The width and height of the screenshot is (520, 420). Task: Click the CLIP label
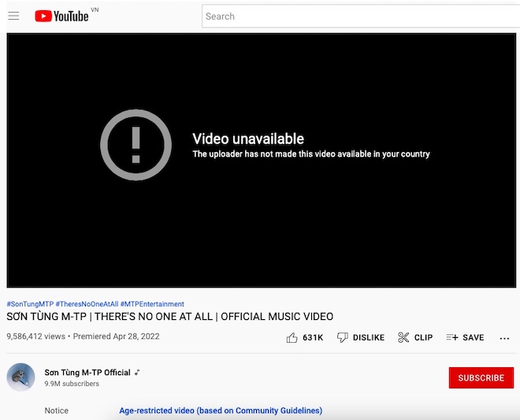pyautogui.click(x=424, y=338)
